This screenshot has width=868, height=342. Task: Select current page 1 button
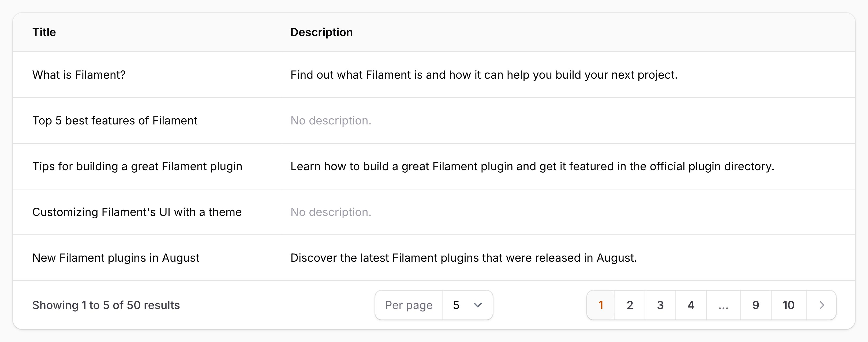coord(600,305)
